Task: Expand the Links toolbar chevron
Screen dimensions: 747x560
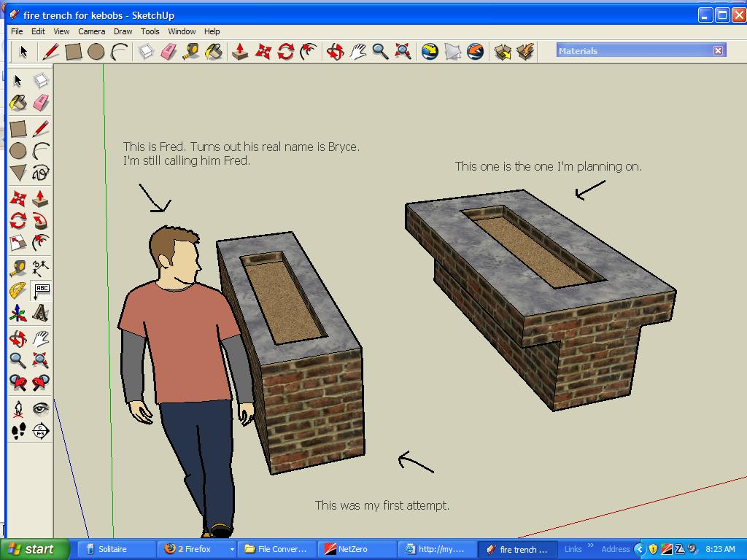Action: click(x=591, y=545)
